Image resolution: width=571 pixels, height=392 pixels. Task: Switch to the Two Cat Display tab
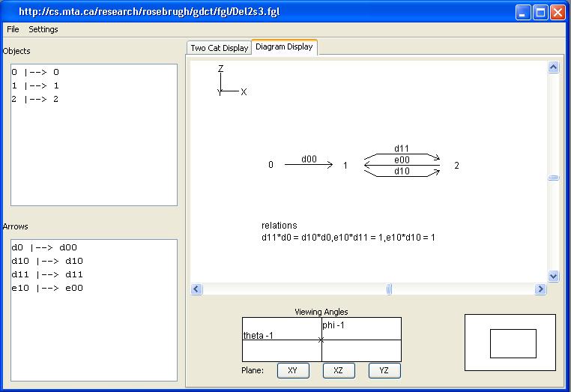click(220, 48)
